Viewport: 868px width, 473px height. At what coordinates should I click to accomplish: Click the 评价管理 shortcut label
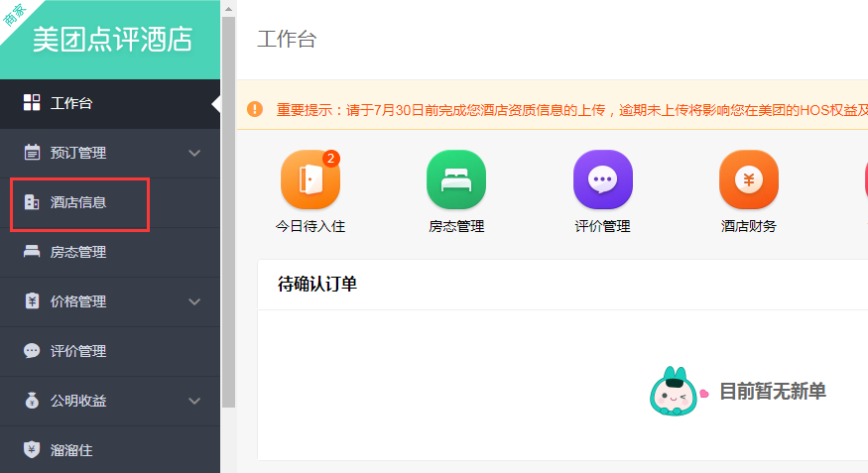pos(603,226)
